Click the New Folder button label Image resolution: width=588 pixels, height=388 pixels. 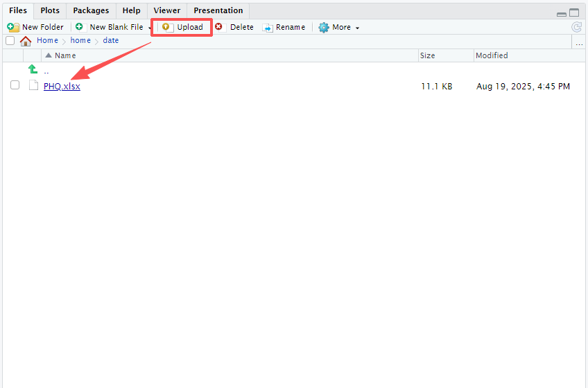43,27
